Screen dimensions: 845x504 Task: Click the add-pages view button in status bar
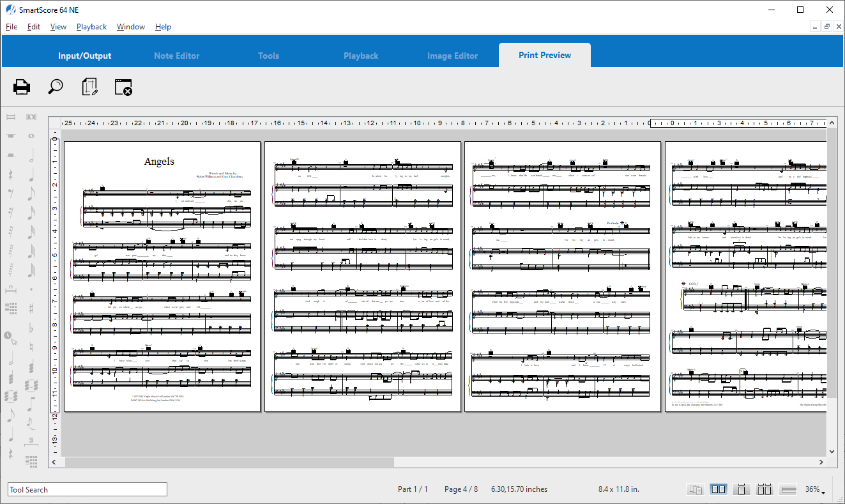pyautogui.click(x=696, y=489)
